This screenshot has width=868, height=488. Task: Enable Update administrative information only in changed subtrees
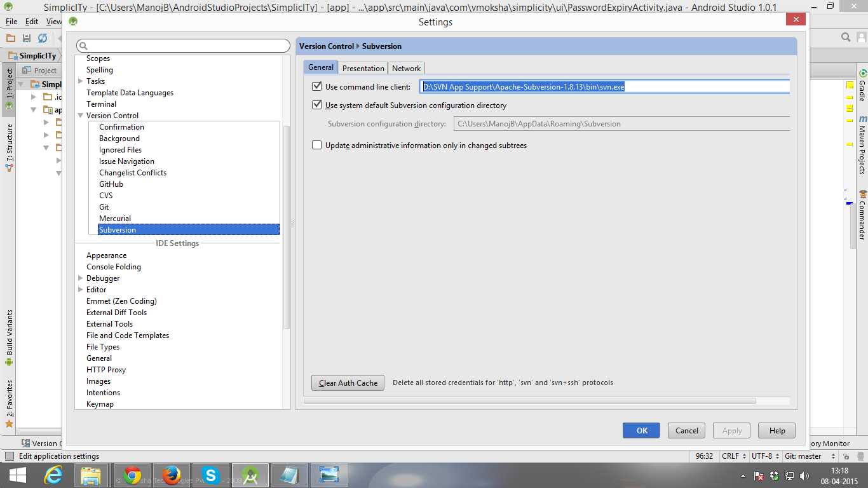317,145
